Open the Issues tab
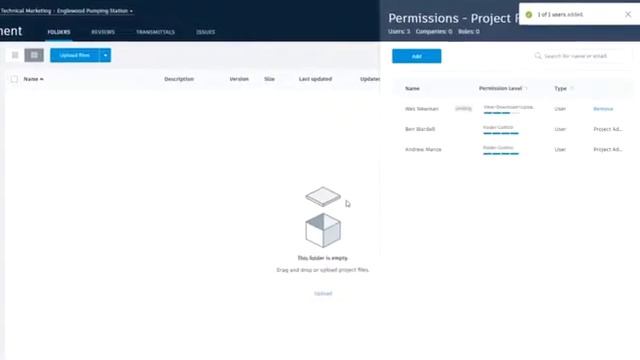The image size is (640, 360). point(206,32)
